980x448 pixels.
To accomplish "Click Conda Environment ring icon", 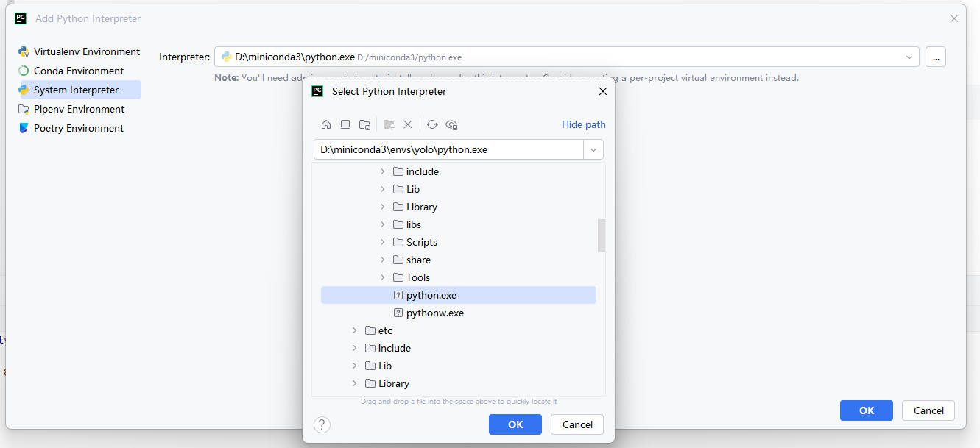I will pos(24,71).
